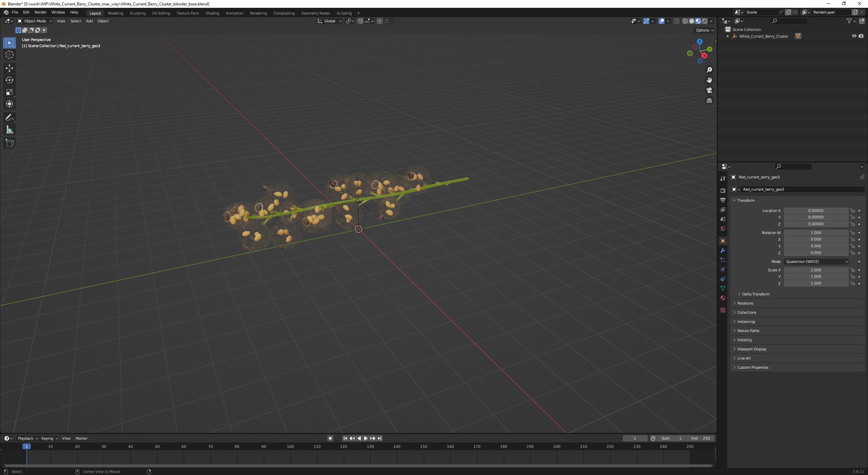Image resolution: width=868 pixels, height=475 pixels.
Task: Choose the Select Box tool
Action: [x=9, y=43]
